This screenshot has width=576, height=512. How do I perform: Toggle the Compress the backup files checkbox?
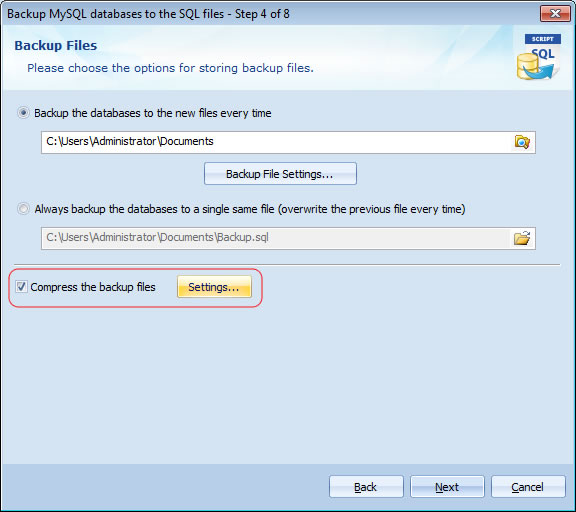point(21,286)
